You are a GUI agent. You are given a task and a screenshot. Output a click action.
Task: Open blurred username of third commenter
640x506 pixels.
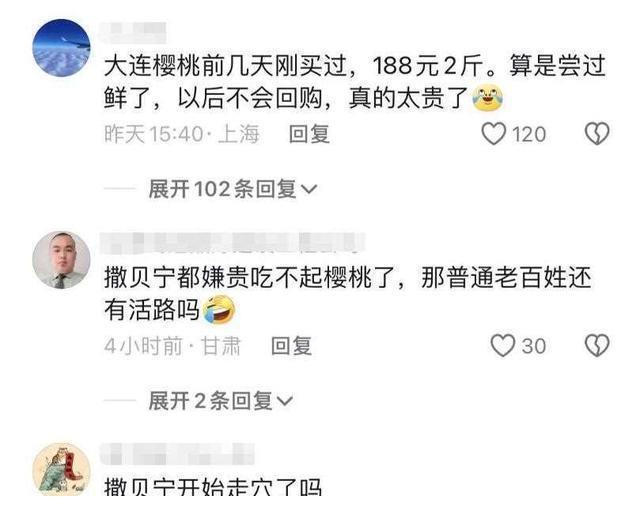click(x=178, y=454)
